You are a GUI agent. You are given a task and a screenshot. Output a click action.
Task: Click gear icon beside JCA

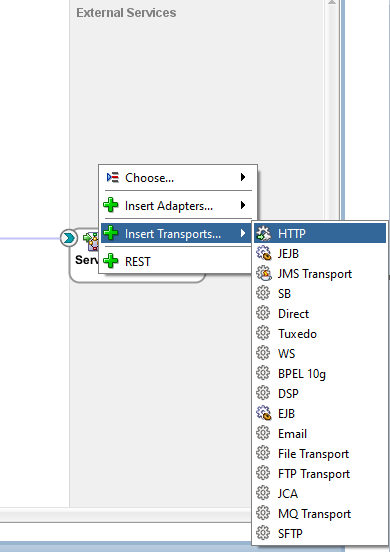263,493
